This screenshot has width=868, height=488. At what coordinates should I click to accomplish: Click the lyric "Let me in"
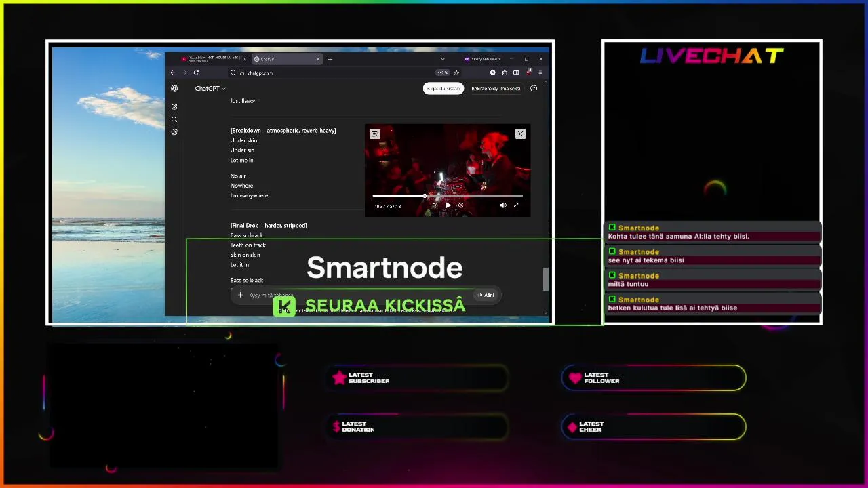tap(241, 161)
